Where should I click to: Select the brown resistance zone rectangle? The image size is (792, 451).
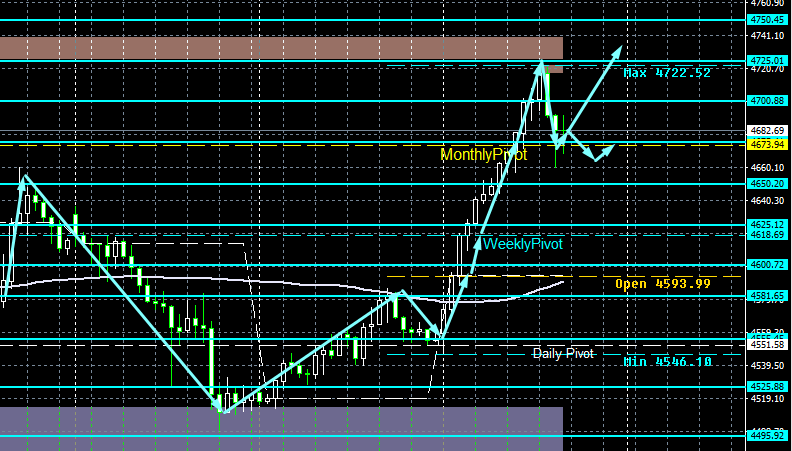point(281,48)
